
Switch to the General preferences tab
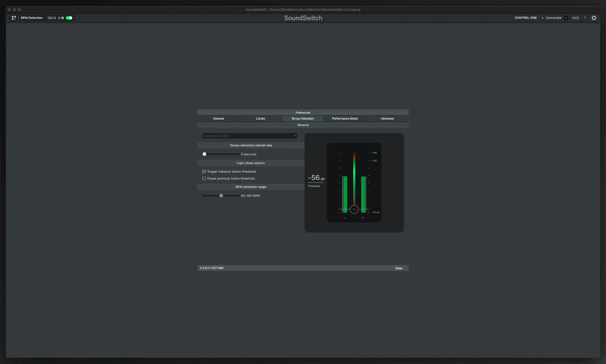[218, 119]
